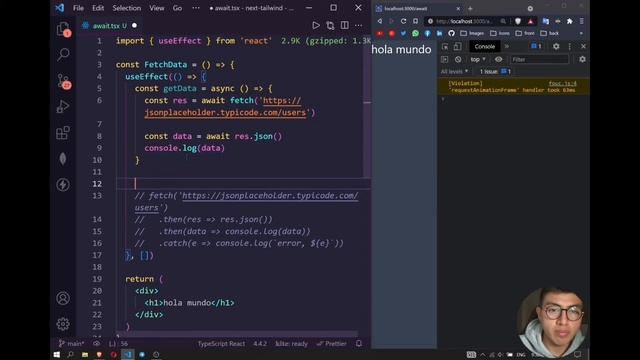Click the console Filter field

[539, 60]
